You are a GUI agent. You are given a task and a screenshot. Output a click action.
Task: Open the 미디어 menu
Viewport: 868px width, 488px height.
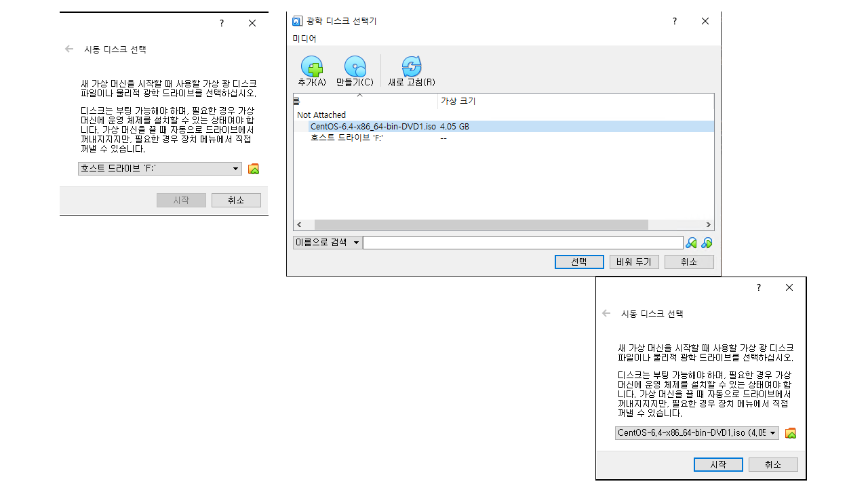pos(304,39)
